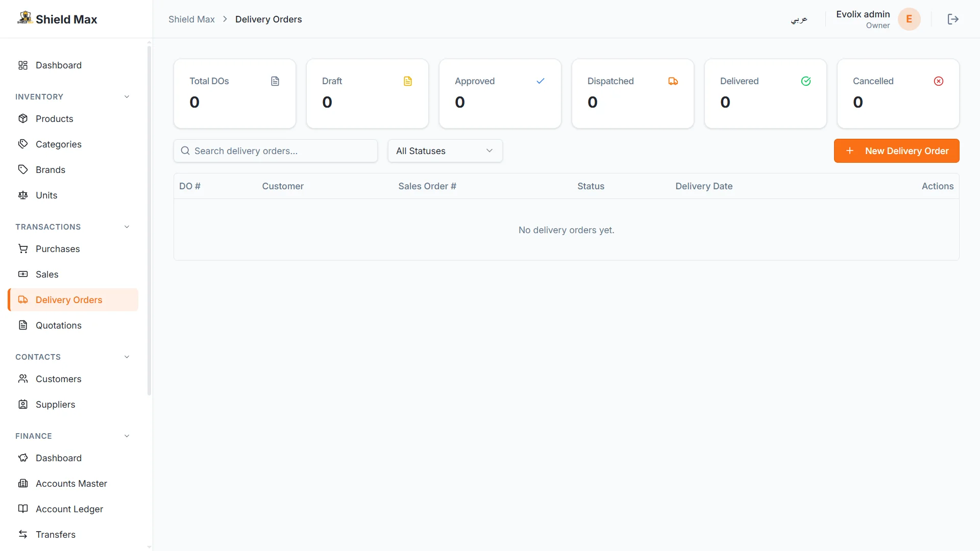The width and height of the screenshot is (980, 551).
Task: Click the Products box icon in sidebar
Action: click(x=23, y=118)
